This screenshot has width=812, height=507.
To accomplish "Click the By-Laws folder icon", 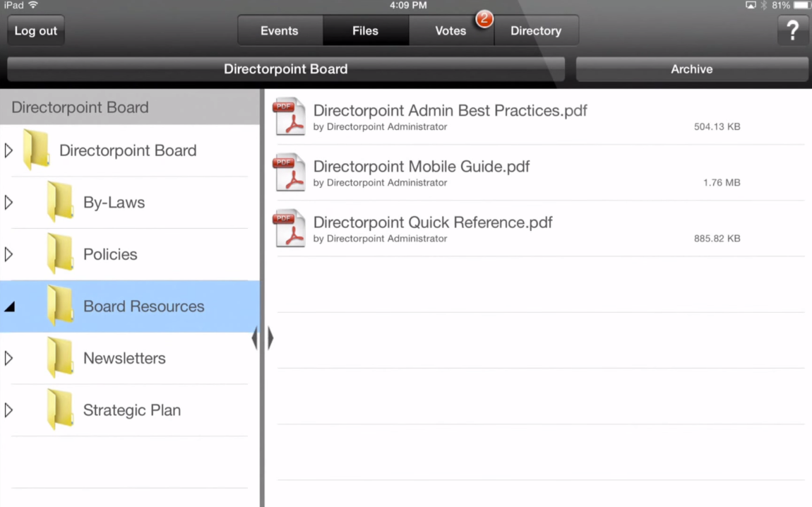I will 60,201.
